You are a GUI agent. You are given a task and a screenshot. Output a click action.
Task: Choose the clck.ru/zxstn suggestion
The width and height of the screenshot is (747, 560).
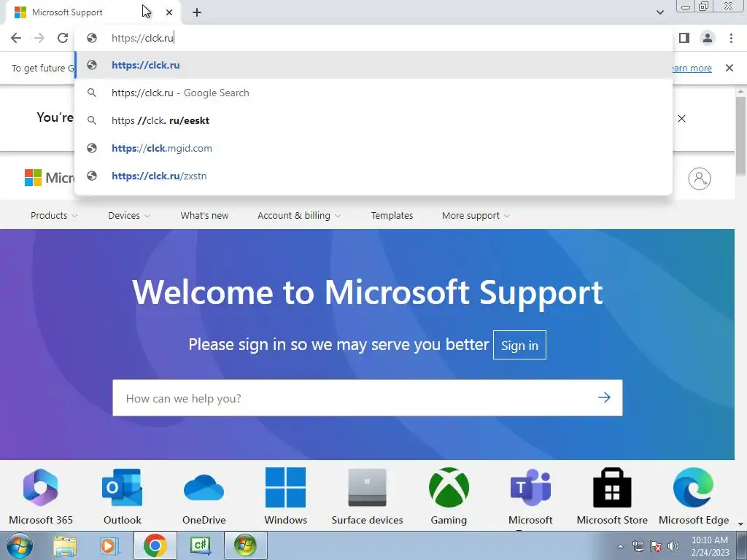tap(373, 176)
